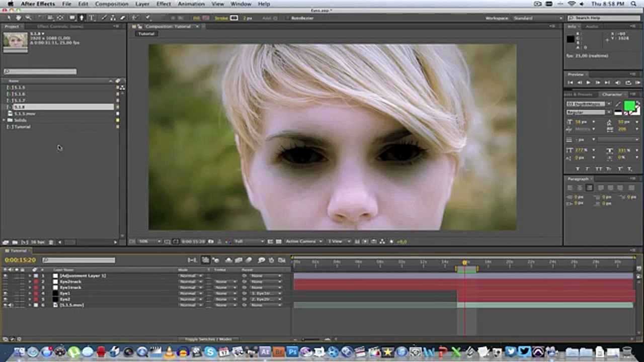Open the Active Camera dropdown
This screenshot has width=644, height=362.
pos(304,241)
